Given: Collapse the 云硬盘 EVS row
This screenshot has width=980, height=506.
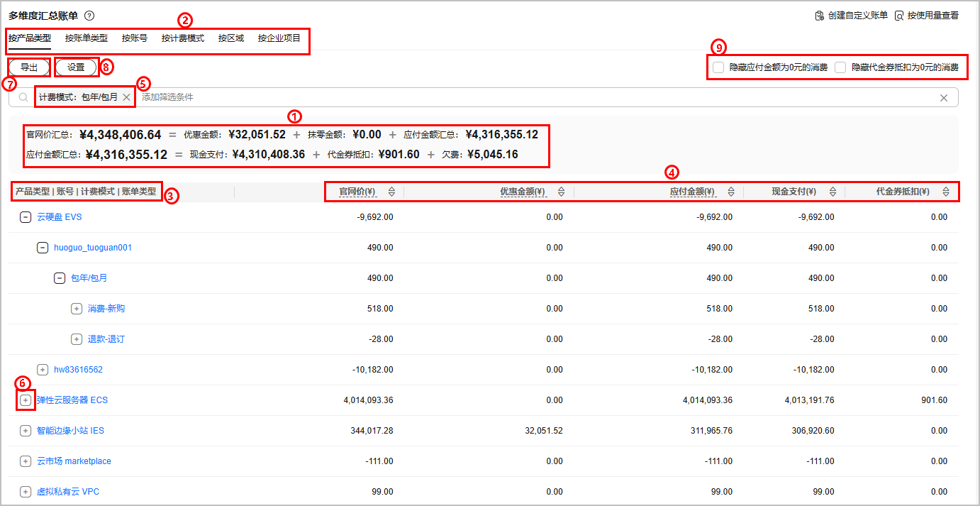Looking at the screenshot, I should coord(26,217).
